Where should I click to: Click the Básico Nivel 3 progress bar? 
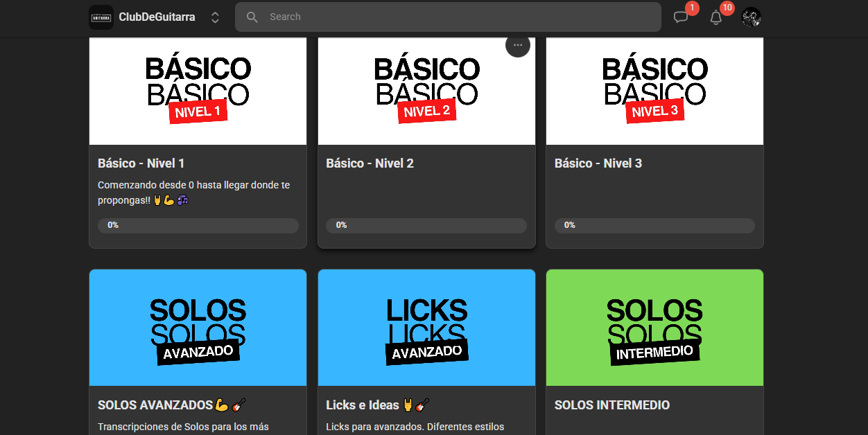[654, 226]
